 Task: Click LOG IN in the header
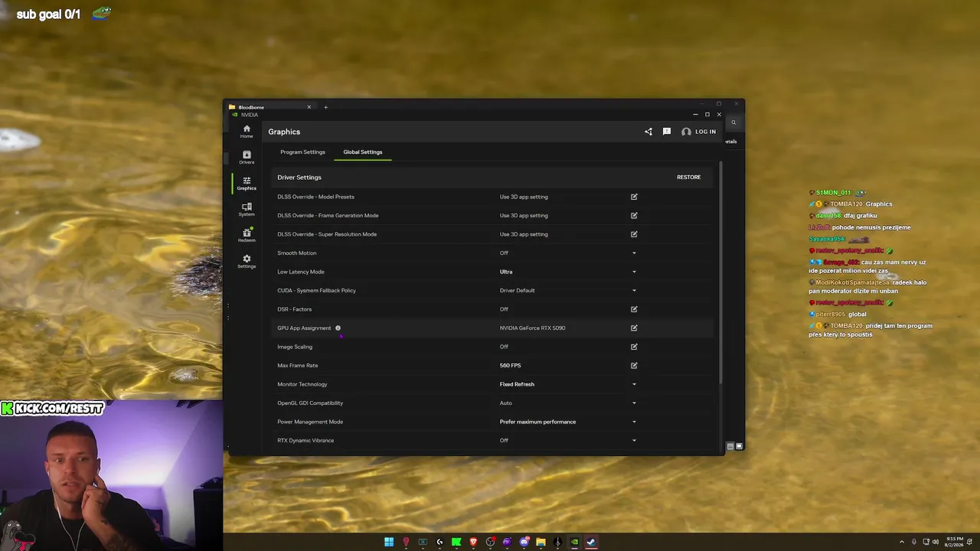coord(698,132)
